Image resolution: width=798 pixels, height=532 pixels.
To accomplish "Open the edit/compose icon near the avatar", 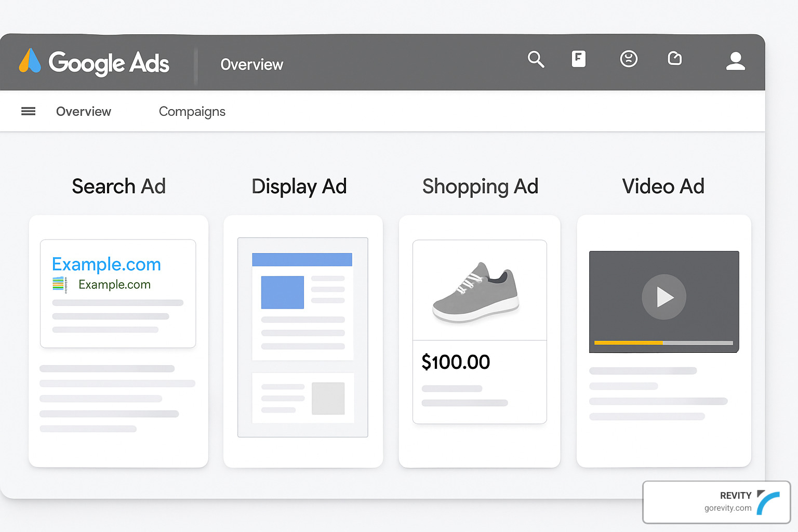I will 674,59.
